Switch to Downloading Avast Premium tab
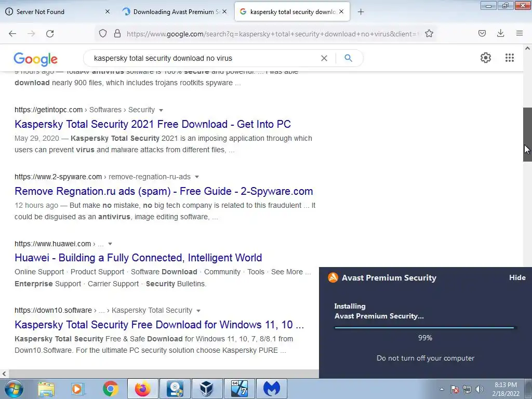 coord(175,11)
